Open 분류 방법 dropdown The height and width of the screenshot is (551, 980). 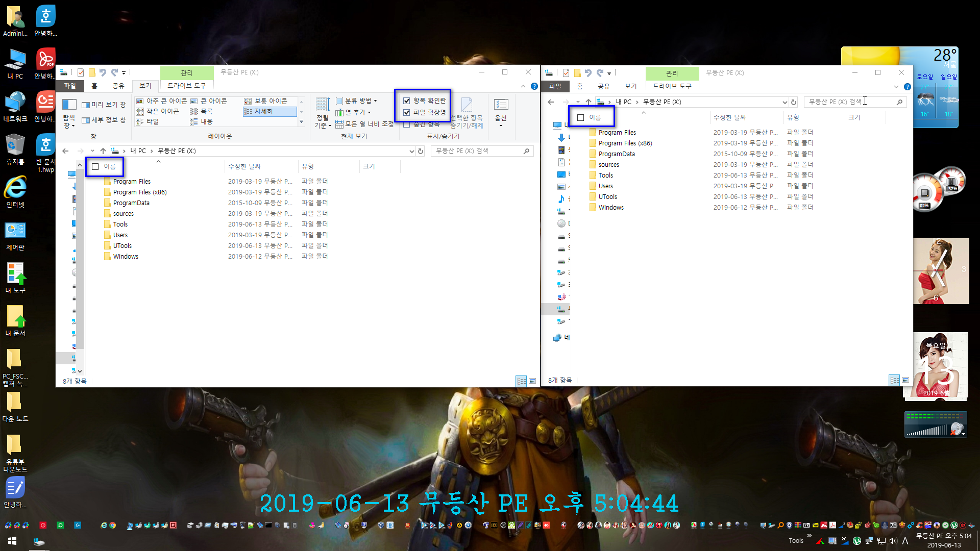pos(356,101)
